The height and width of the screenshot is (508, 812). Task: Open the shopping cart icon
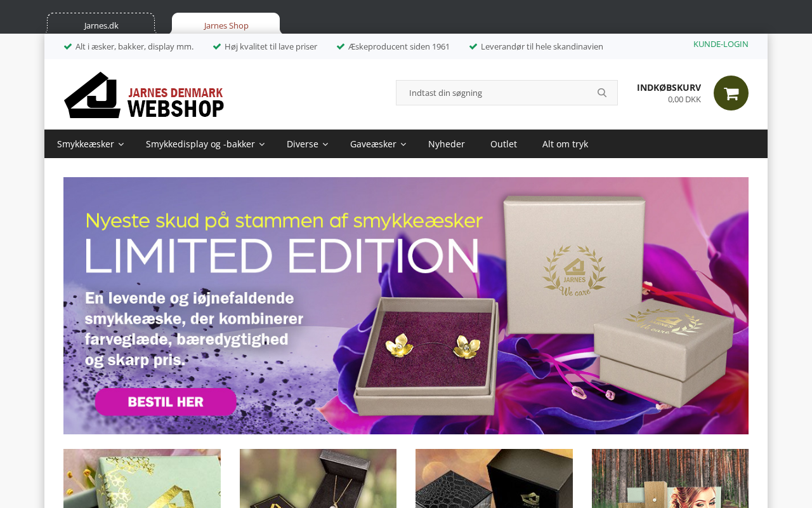731,93
